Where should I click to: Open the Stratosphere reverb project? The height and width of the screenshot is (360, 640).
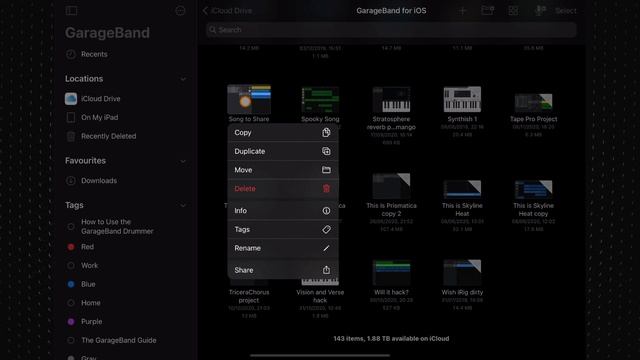click(391, 100)
